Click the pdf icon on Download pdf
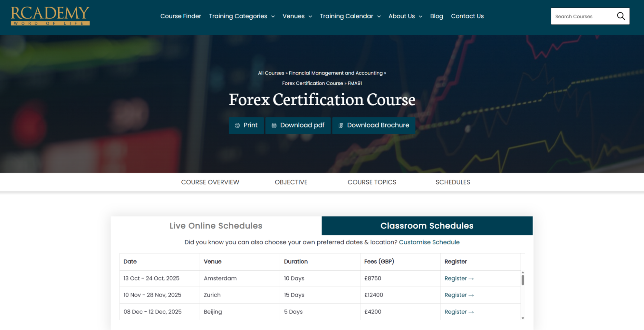The image size is (644, 330). click(274, 126)
